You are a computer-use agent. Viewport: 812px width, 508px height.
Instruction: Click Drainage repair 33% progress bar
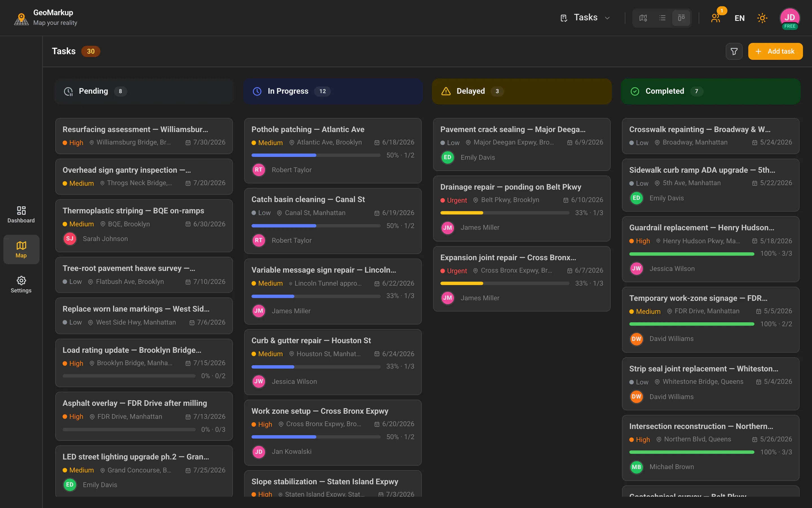505,213
